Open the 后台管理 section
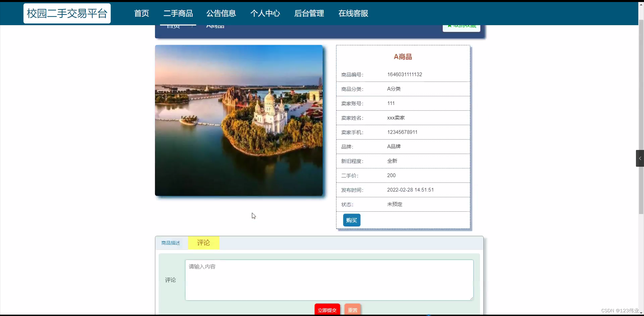Image resolution: width=644 pixels, height=316 pixels. click(x=309, y=13)
